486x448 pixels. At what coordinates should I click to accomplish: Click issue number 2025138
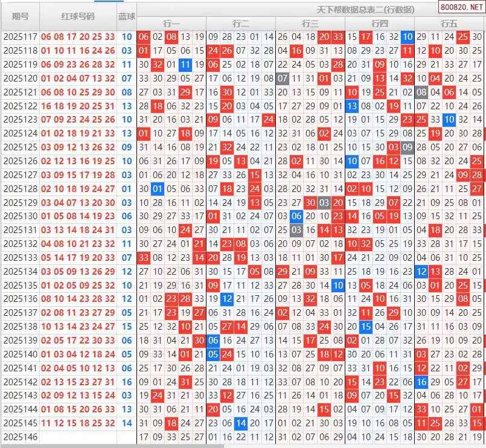pos(21,327)
